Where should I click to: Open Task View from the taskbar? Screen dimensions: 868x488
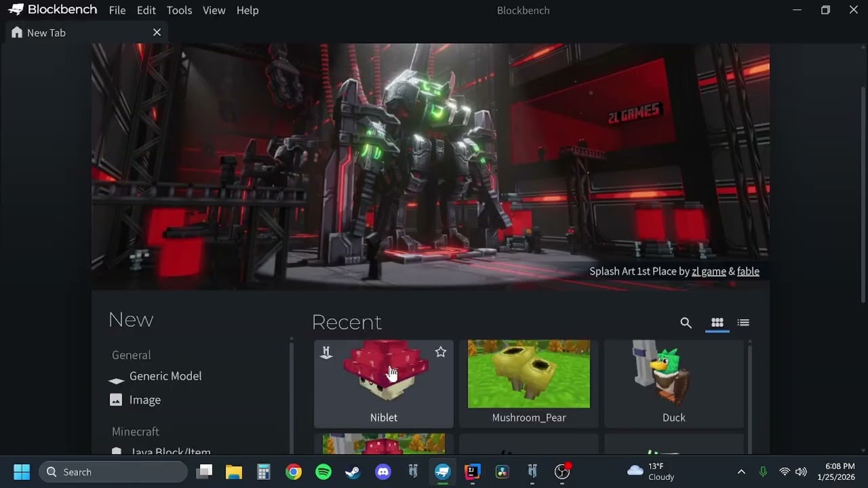204,472
